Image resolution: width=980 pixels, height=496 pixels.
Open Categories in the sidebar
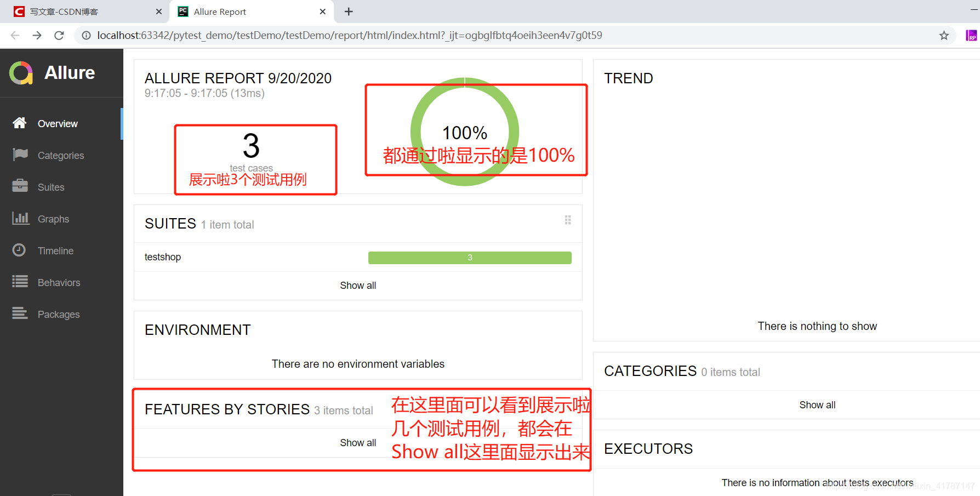(61, 156)
